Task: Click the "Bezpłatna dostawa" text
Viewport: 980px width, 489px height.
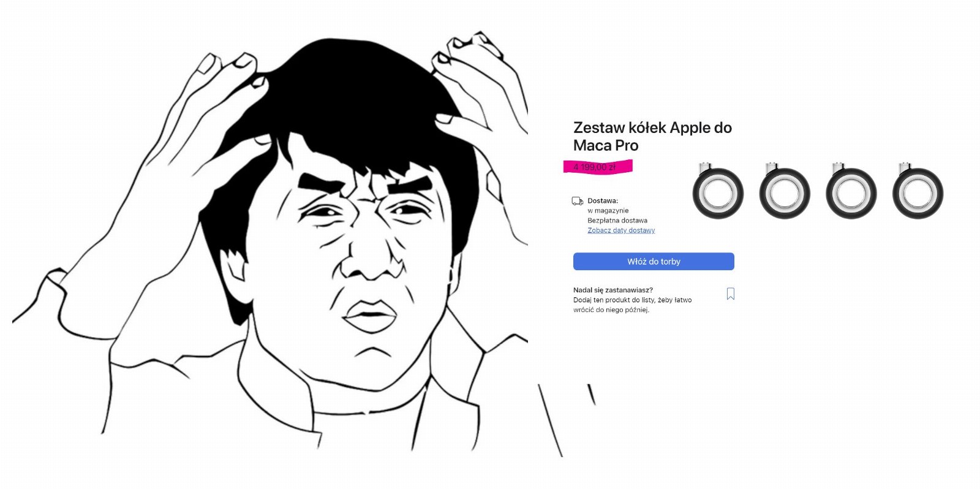Action: pyautogui.click(x=617, y=220)
